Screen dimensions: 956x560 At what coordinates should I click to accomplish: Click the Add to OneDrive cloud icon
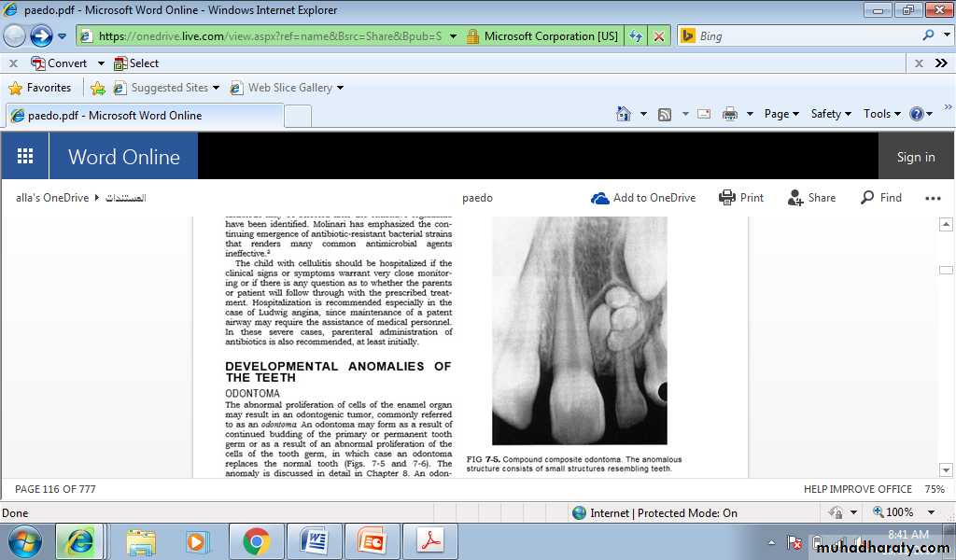(x=600, y=198)
